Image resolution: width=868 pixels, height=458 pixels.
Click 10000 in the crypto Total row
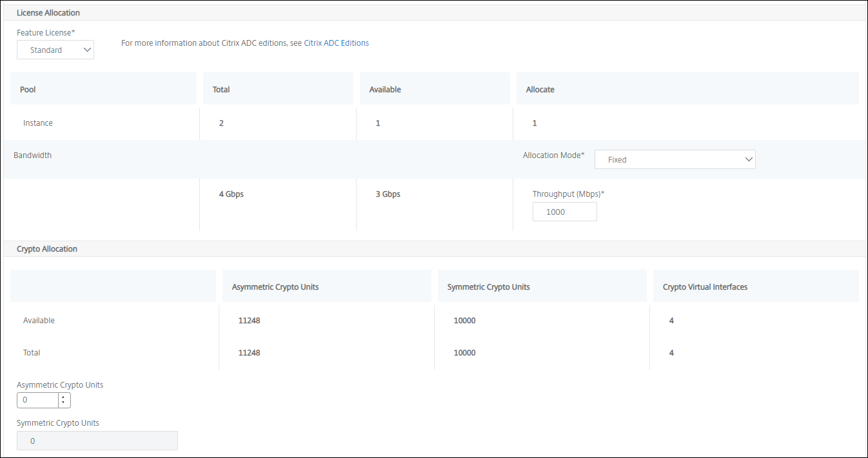pyautogui.click(x=465, y=353)
